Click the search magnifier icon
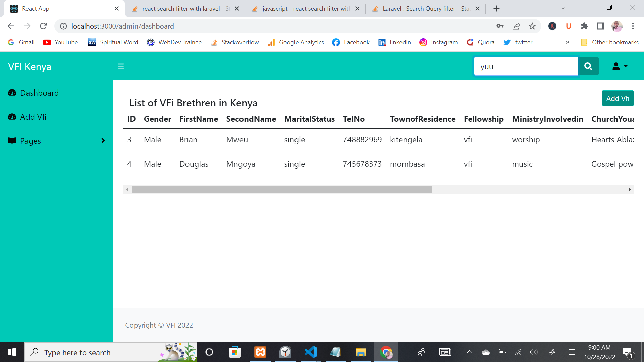This screenshot has width=644, height=362. [588, 66]
